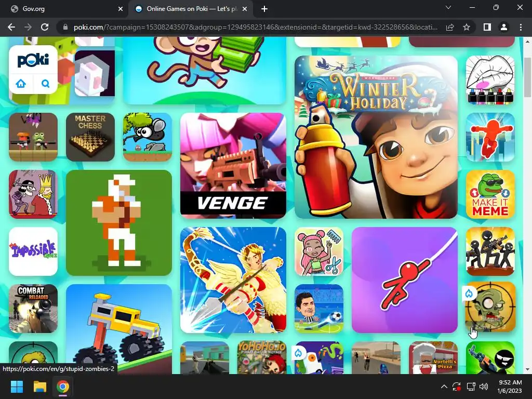Open the lips coloring game

click(490, 80)
